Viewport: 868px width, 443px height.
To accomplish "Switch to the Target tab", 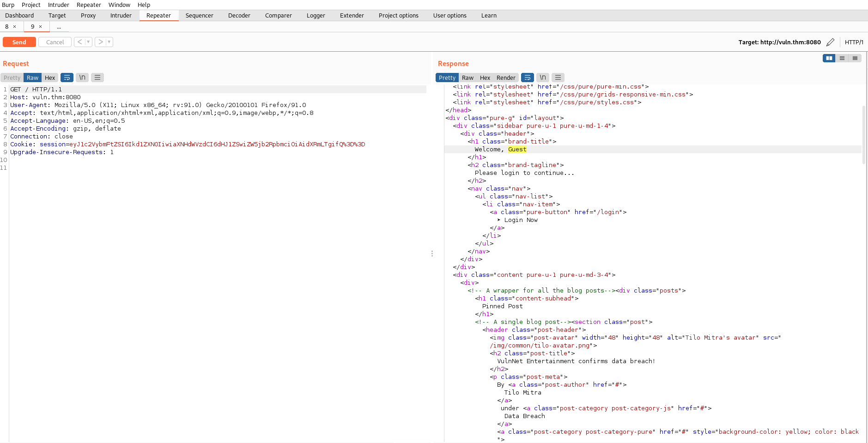I will point(57,15).
